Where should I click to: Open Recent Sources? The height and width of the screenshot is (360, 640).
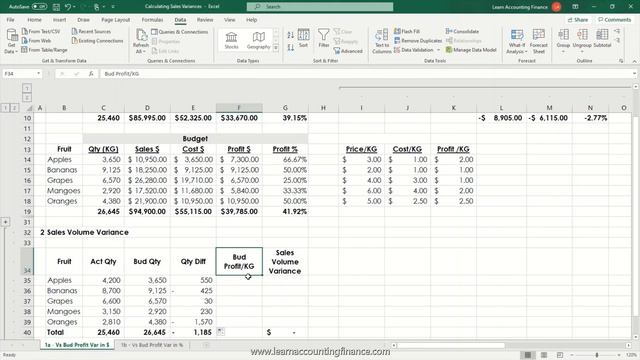pyautogui.click(x=91, y=31)
